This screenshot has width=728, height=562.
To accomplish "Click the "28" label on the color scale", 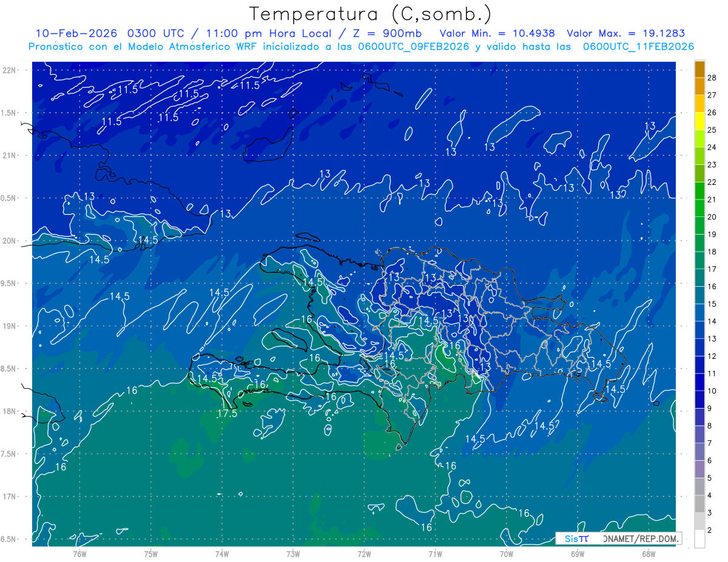I will [712, 77].
